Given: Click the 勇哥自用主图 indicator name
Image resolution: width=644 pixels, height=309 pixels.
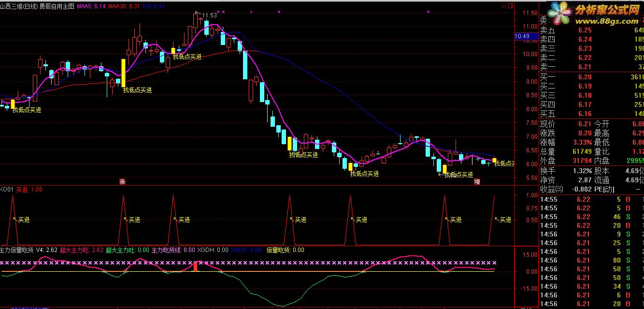Looking at the screenshot, I should 57,6.
